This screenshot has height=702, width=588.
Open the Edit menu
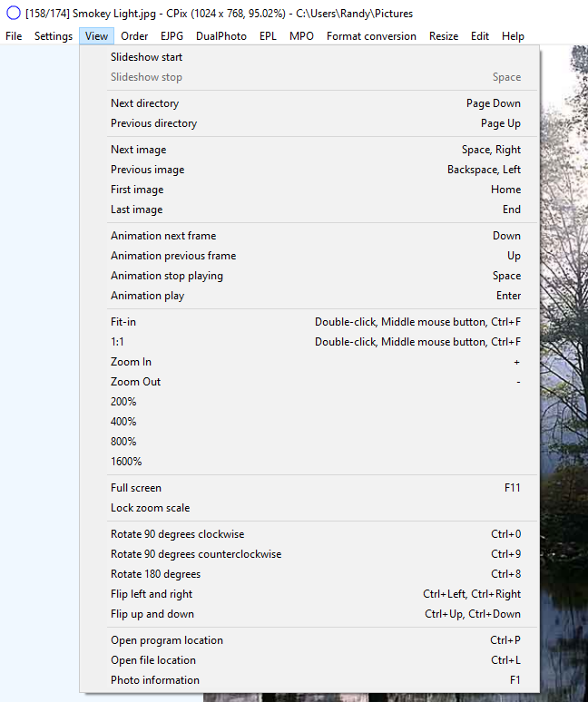click(x=480, y=36)
